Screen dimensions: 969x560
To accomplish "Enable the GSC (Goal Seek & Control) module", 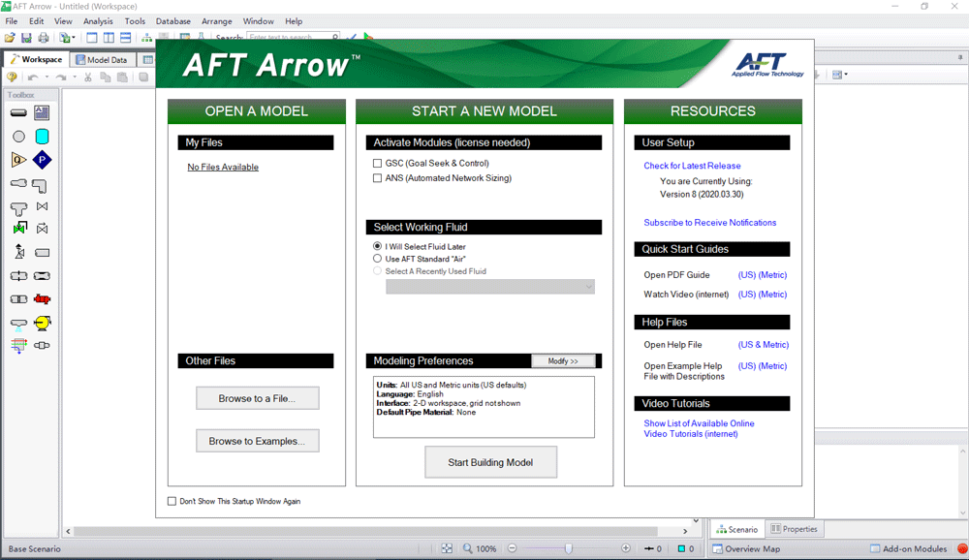I will (x=378, y=164).
